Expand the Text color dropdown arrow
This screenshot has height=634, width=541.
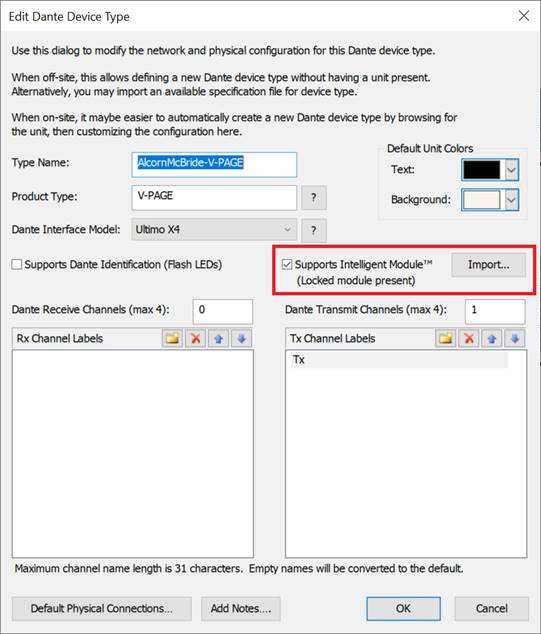point(511,170)
